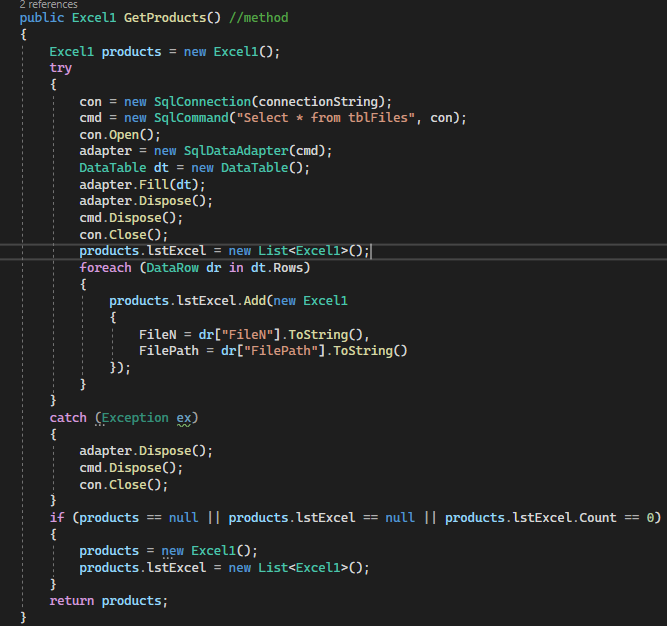Click the 'catch' keyword

(68, 418)
